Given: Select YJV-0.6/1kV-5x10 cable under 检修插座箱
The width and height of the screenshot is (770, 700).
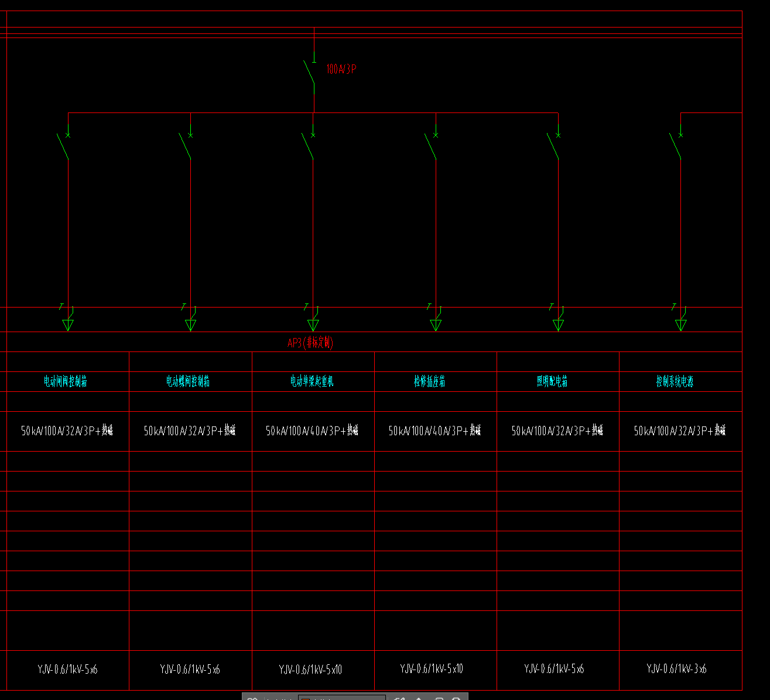Looking at the screenshot, I should (x=432, y=668).
